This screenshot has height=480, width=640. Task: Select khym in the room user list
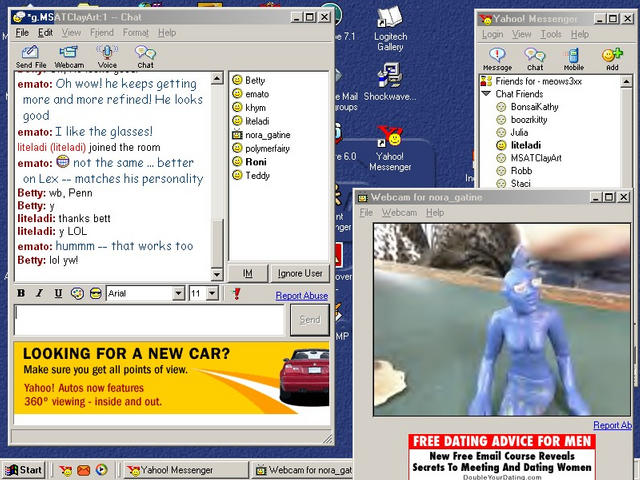[x=249, y=108]
